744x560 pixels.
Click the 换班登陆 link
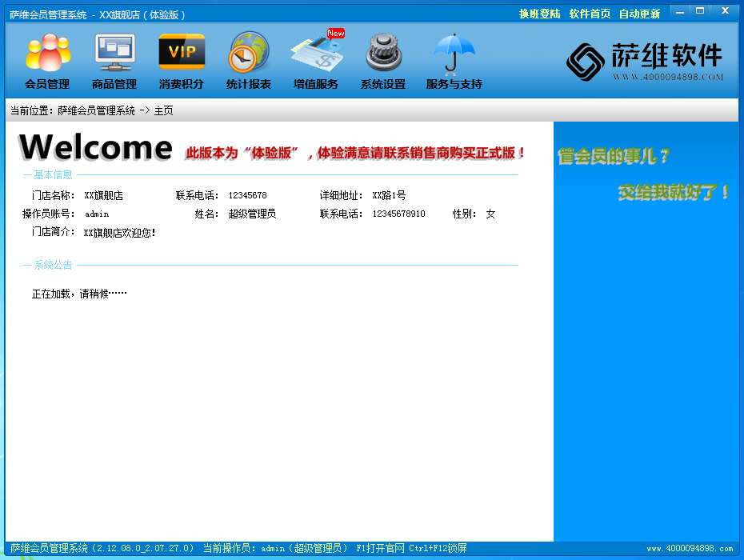[539, 14]
